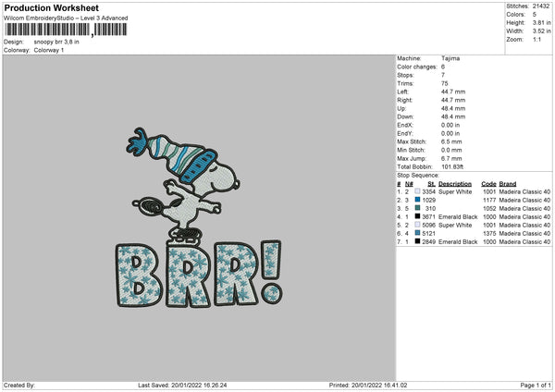The height and width of the screenshot is (392, 555).
Task: Click the 'Colorway 1' value
Action: pyautogui.click(x=49, y=50)
